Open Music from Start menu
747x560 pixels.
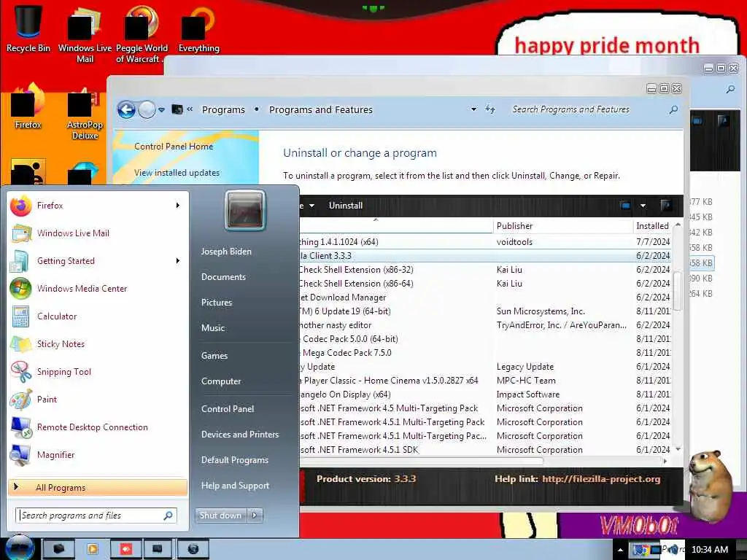213,328
